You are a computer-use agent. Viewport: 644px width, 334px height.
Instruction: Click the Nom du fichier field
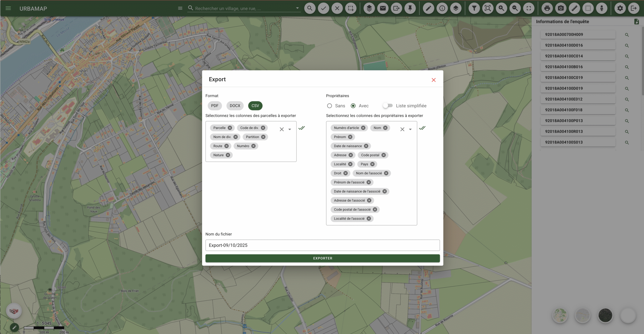[x=323, y=245]
